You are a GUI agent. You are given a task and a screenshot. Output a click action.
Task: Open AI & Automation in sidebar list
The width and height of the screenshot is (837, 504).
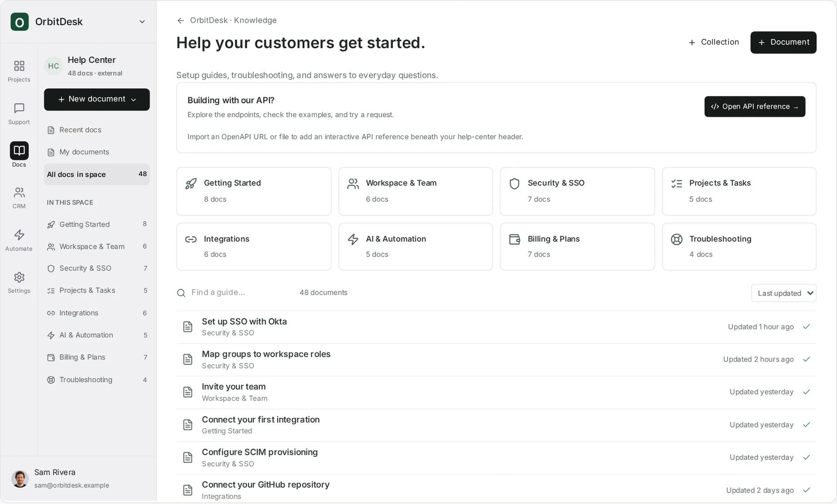[x=97, y=335]
